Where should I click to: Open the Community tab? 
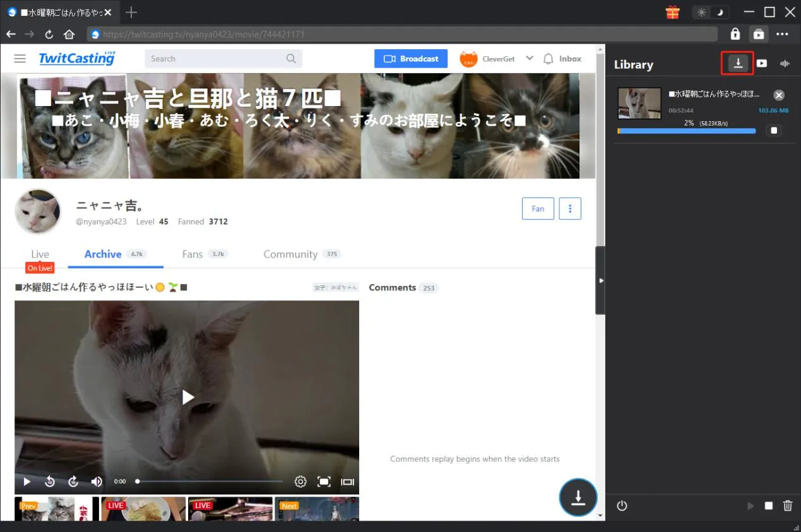(290, 254)
